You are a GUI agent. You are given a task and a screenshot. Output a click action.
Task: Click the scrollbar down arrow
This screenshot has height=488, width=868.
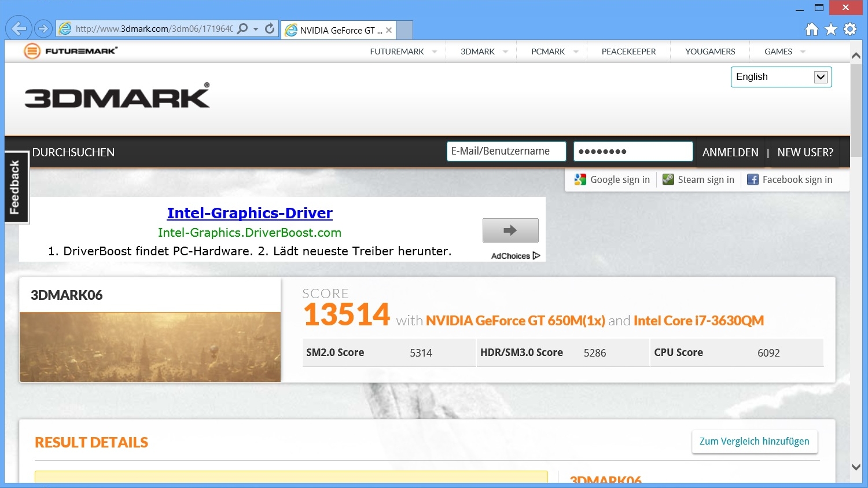[x=856, y=467]
